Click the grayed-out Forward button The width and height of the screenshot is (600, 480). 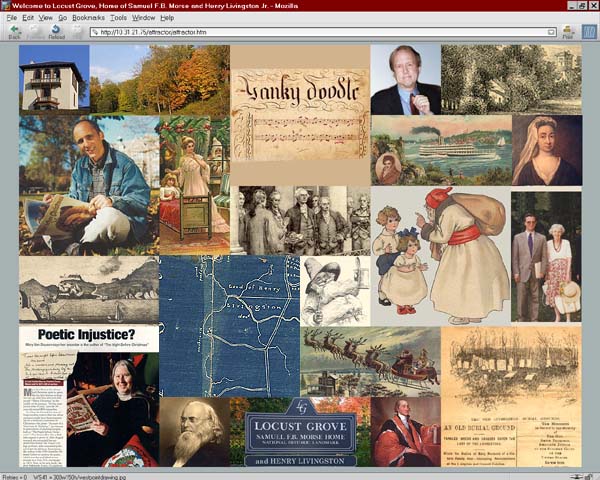pos(35,32)
